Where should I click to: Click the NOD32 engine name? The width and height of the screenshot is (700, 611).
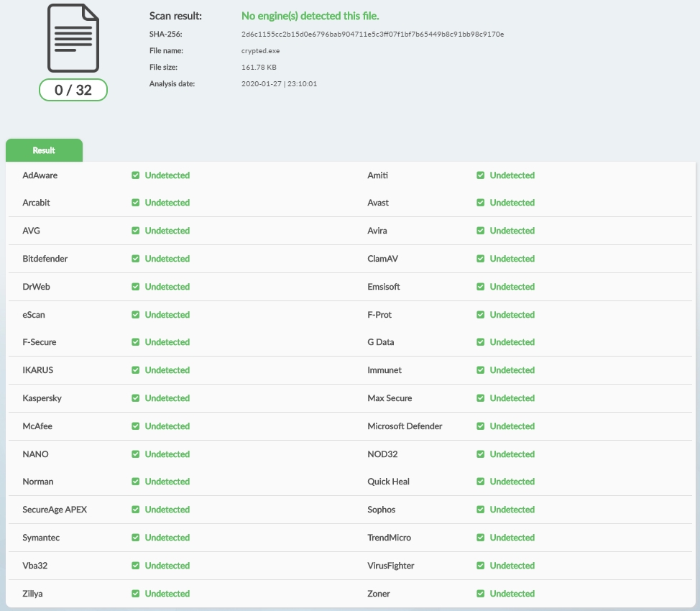coord(382,454)
